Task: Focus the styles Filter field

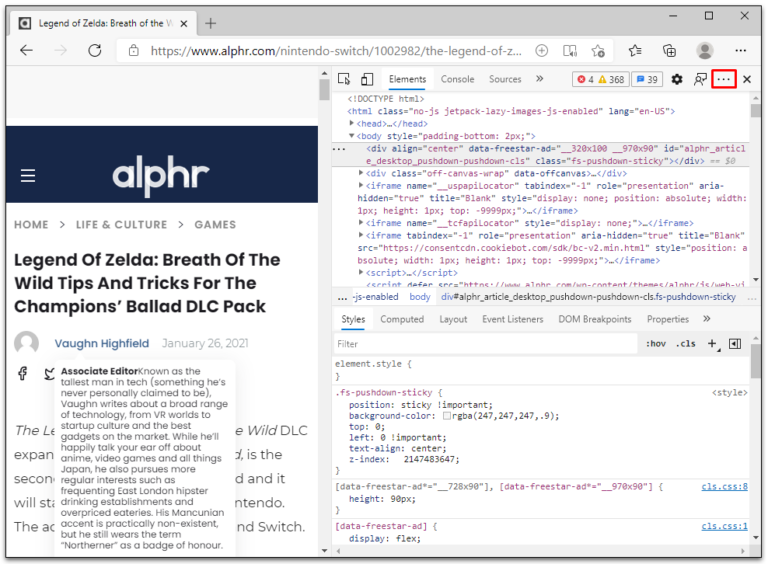Action: [x=485, y=344]
